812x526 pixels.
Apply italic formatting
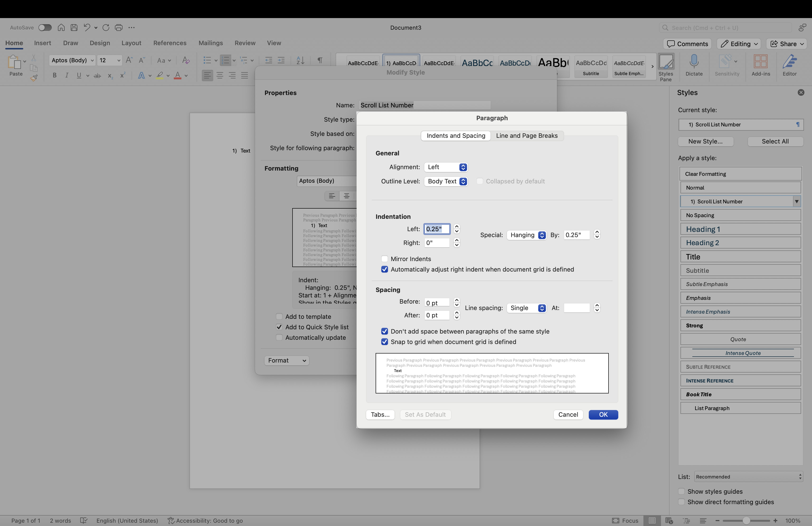[x=67, y=76]
